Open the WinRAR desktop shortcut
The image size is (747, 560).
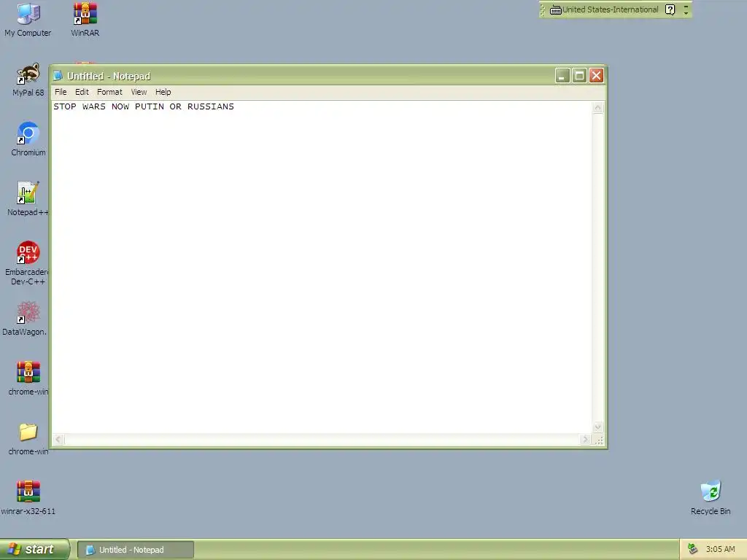pyautogui.click(x=85, y=19)
